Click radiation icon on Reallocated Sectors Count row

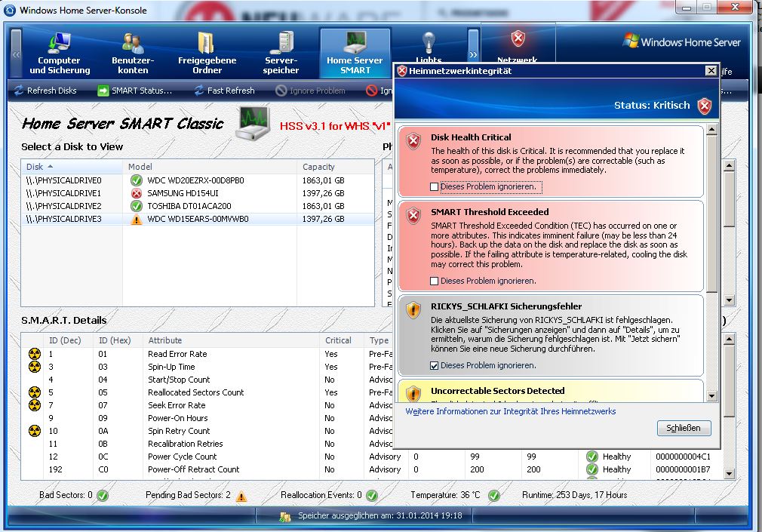pyautogui.click(x=35, y=392)
